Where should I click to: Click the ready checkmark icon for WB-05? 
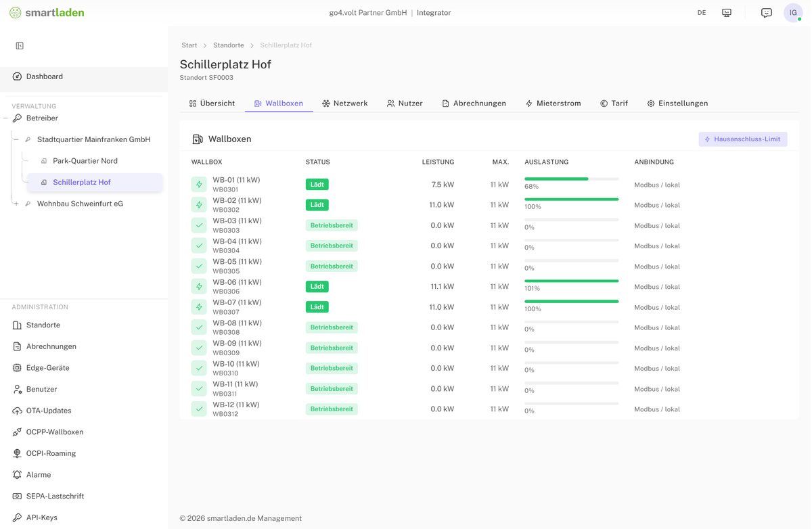[199, 266]
